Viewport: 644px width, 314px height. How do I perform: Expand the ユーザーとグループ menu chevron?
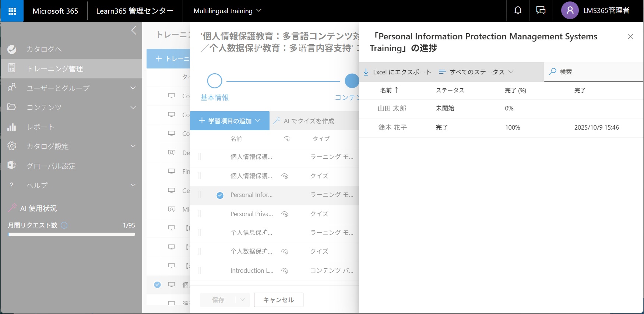pos(133,88)
